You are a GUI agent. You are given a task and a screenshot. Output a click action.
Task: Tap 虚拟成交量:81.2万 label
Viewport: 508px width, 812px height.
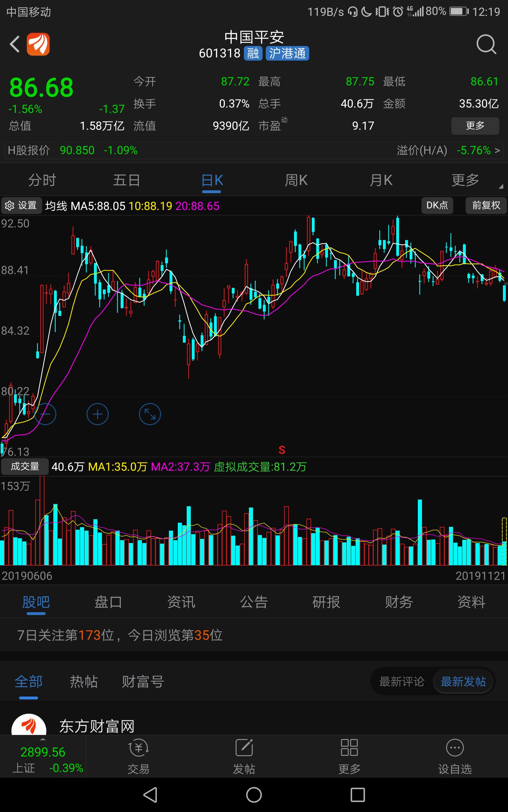(260, 467)
